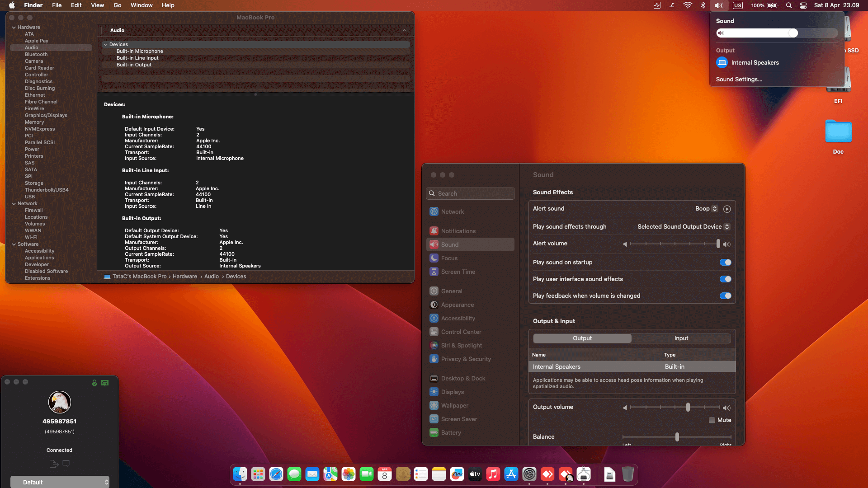This screenshot has height=488, width=868.
Task: Open General in the System Settings sidebar
Action: coord(470,291)
